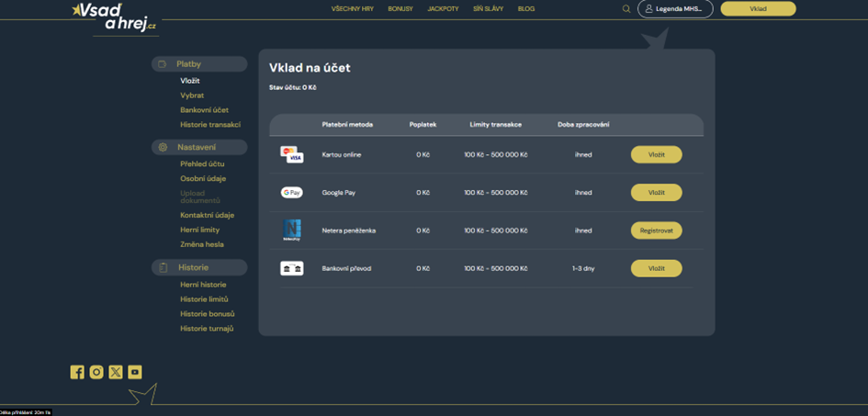Click the Limity transakce column header
Image resolution: width=868 pixels, height=416 pixels.
[x=495, y=125]
